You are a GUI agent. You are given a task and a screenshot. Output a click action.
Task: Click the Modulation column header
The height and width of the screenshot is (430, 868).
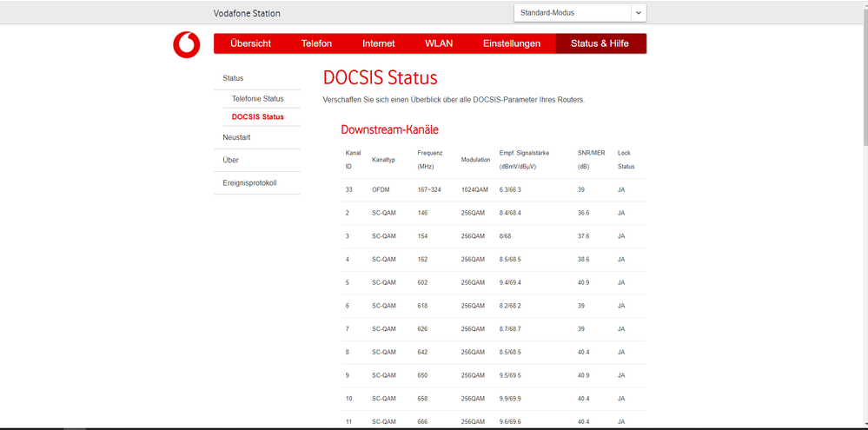pyautogui.click(x=475, y=159)
